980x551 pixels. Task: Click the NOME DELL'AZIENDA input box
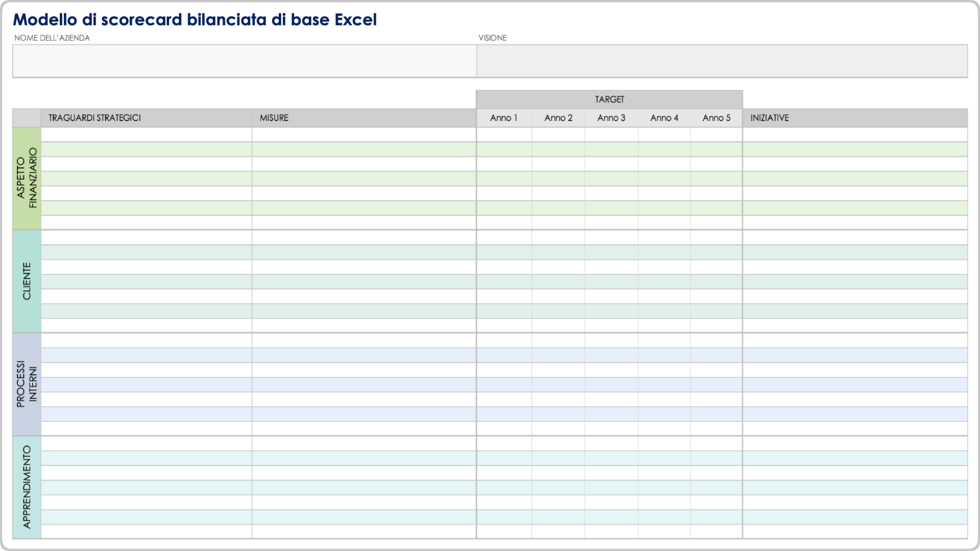point(244,61)
